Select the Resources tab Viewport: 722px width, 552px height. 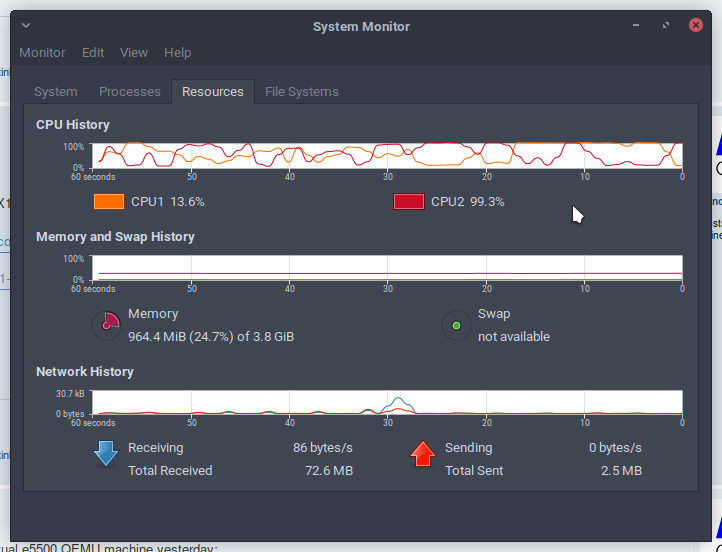point(212,91)
